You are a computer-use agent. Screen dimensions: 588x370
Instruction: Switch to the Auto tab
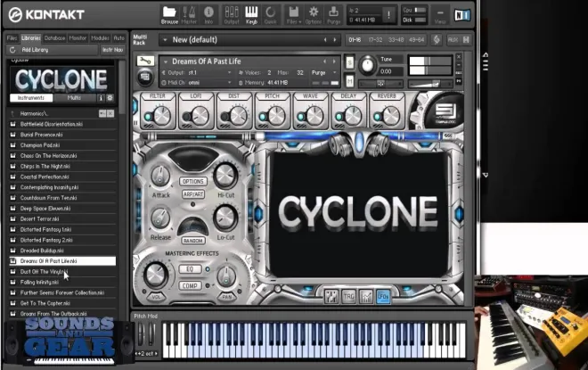[118, 38]
